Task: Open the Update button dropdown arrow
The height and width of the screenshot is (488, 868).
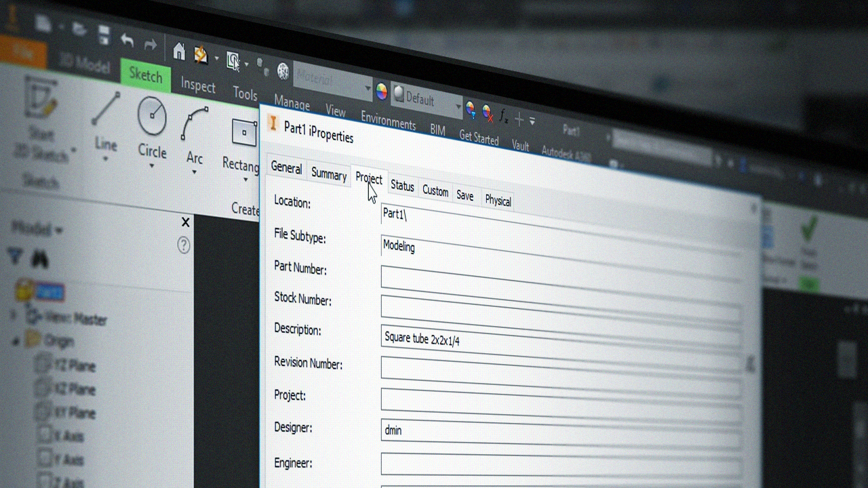Action: [216, 58]
